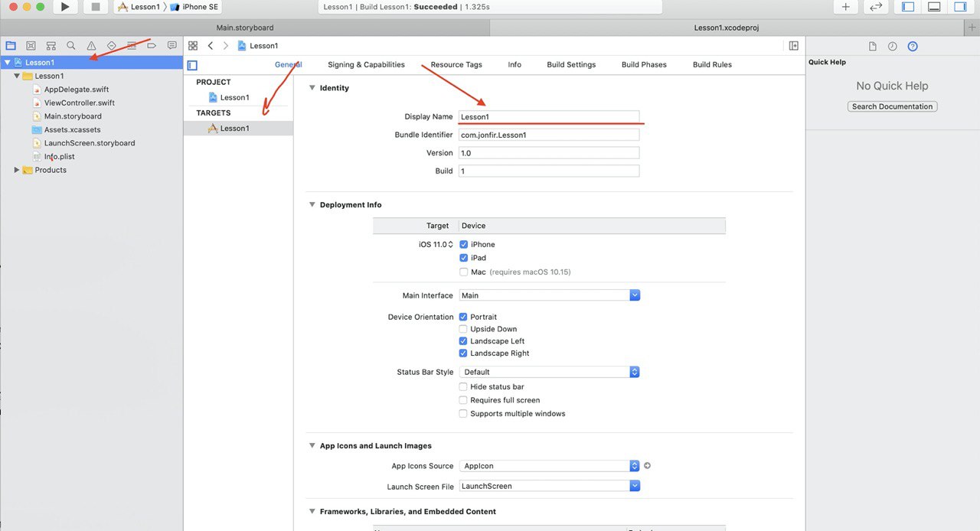Open the Test navigator diamond icon
The image size is (980, 531).
click(111, 46)
